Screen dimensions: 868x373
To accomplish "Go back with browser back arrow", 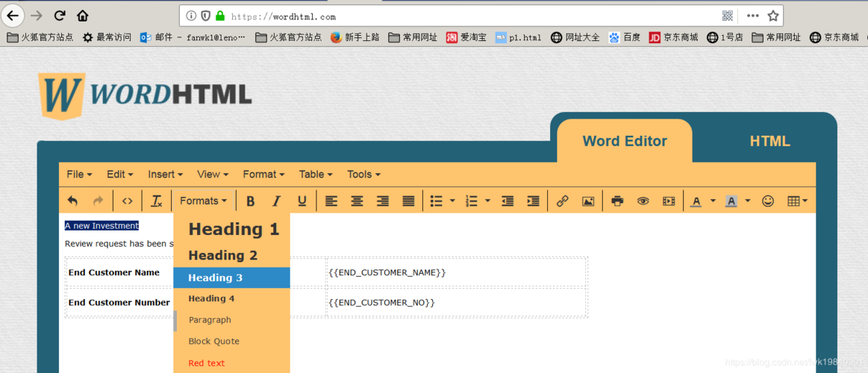I will (13, 15).
